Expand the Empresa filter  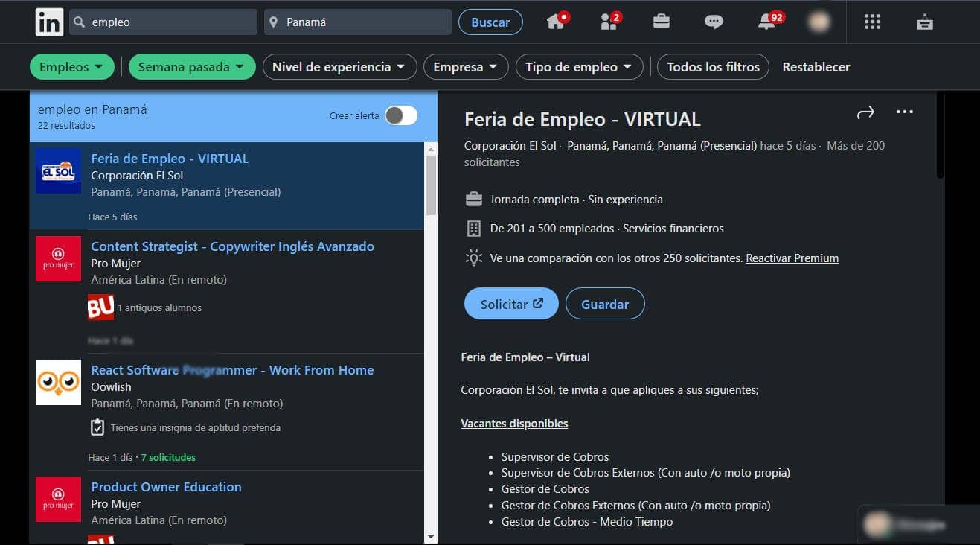(x=466, y=67)
